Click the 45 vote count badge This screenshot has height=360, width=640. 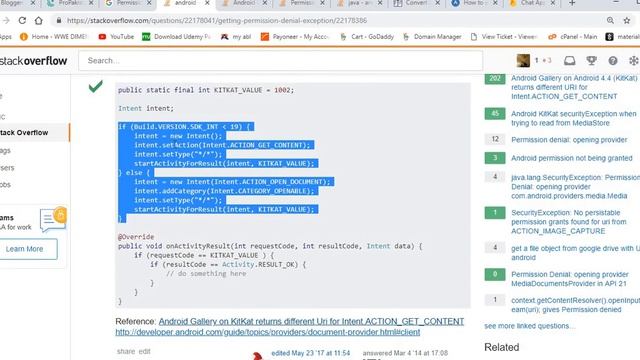495,114
